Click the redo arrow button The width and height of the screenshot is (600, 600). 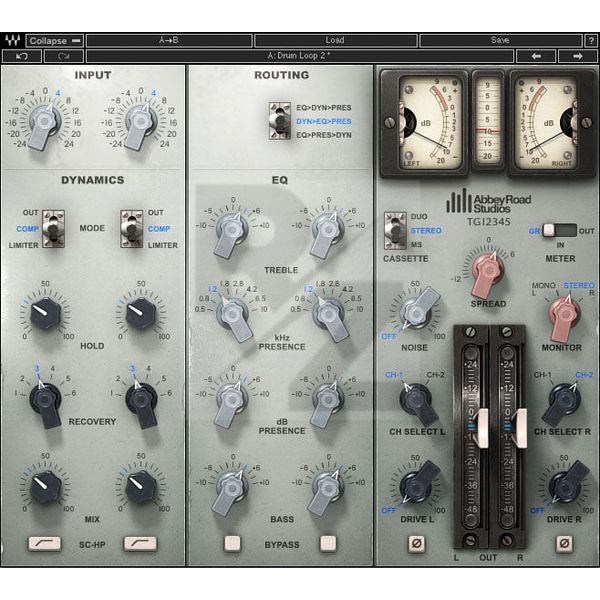pyautogui.click(x=64, y=56)
